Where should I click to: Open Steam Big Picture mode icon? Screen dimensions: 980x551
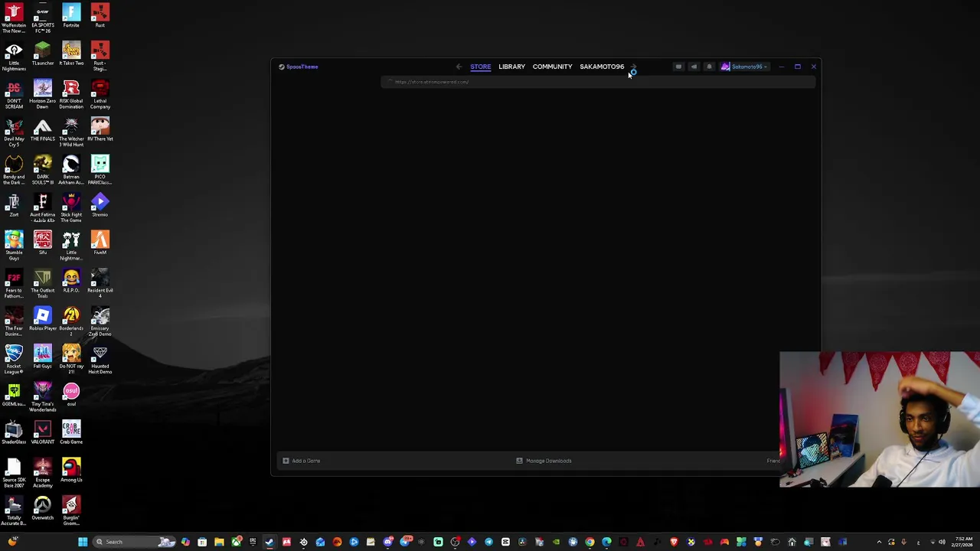[678, 67]
